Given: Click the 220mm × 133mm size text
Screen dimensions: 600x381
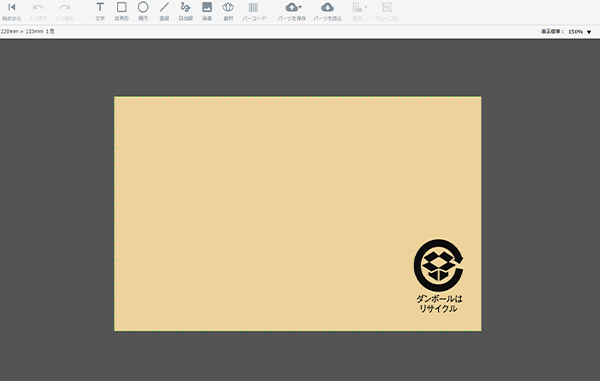Looking at the screenshot, I should (22, 31).
